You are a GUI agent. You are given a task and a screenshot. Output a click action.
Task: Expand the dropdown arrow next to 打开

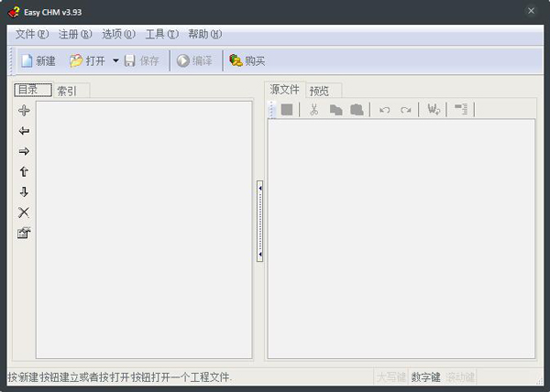pos(115,61)
